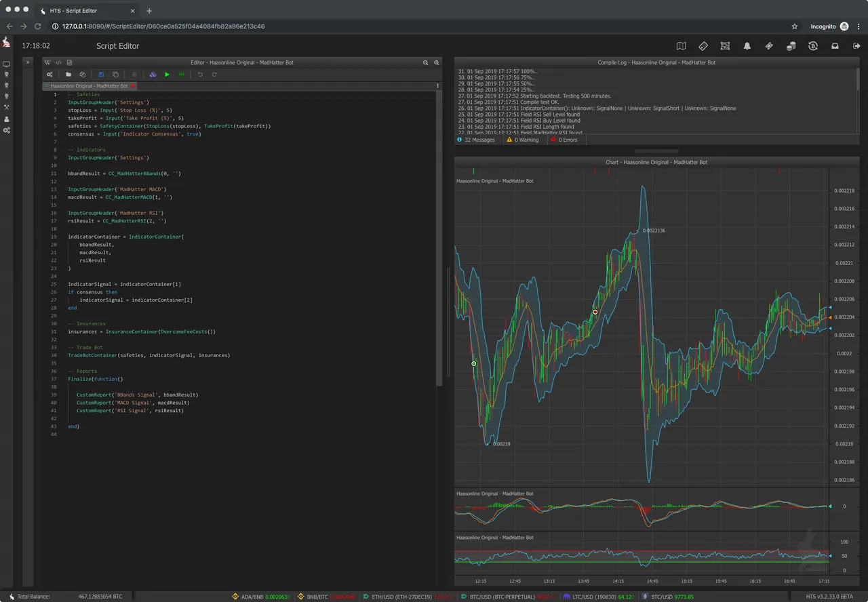
Task: Open the monitor dashboard icon in left sidebar
Action: (x=6, y=64)
